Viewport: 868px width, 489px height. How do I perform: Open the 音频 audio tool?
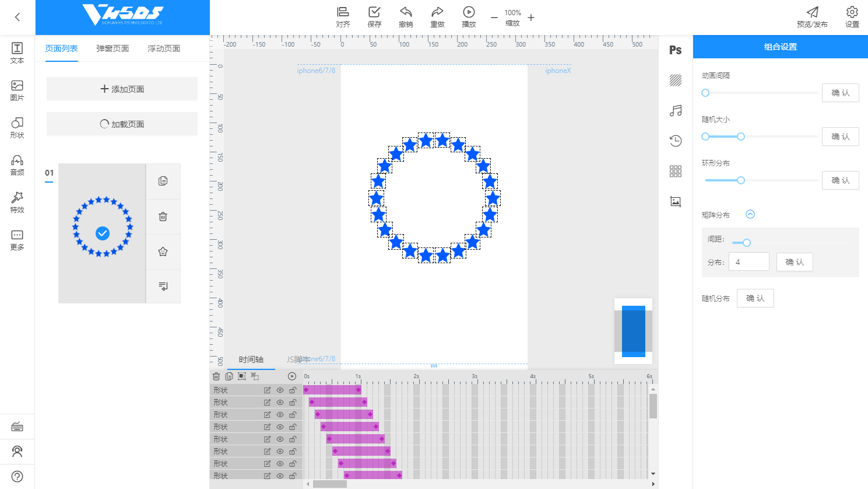point(17,165)
